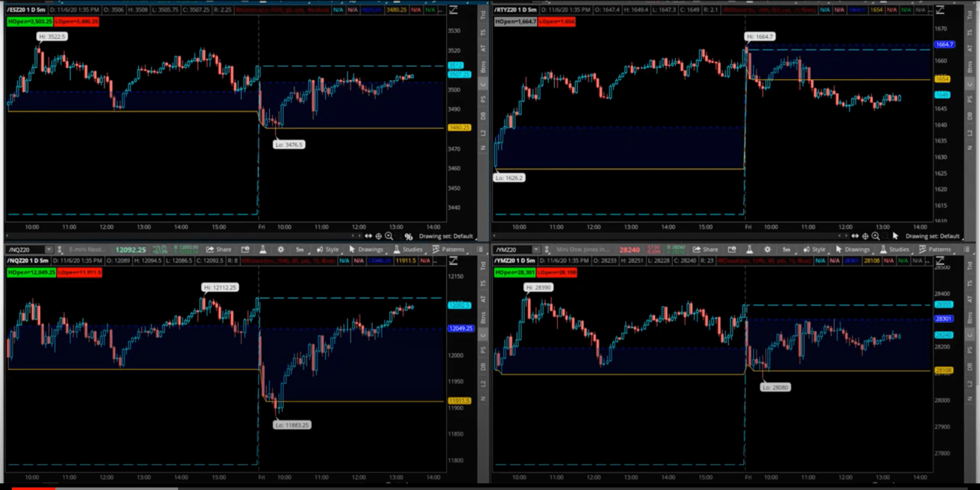The width and height of the screenshot is (980, 490).
Task: Click Share in the /NQZ20 toolbar
Action: (219, 249)
